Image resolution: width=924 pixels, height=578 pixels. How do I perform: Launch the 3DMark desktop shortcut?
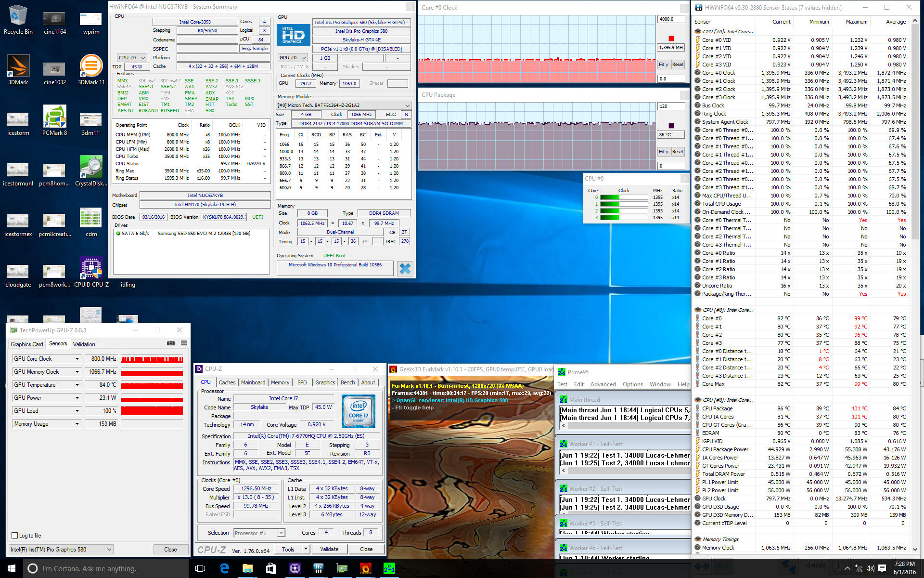point(18,70)
